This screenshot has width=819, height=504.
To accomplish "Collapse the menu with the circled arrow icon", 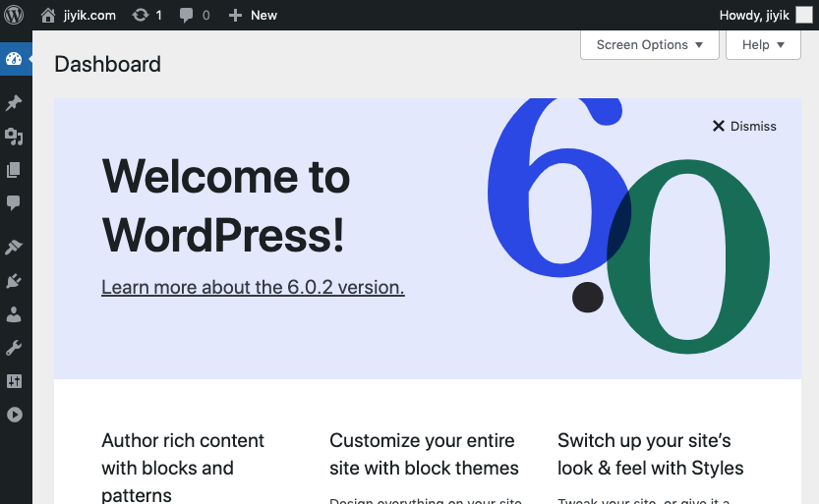I will click(14, 415).
